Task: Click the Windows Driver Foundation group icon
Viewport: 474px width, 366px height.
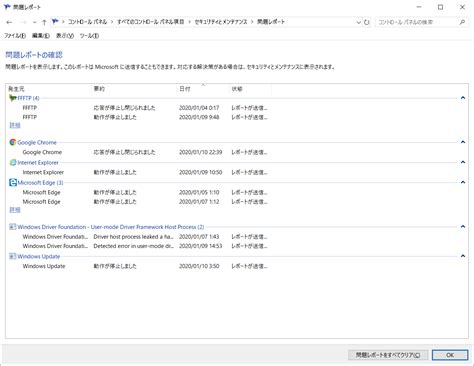Action: point(13,227)
